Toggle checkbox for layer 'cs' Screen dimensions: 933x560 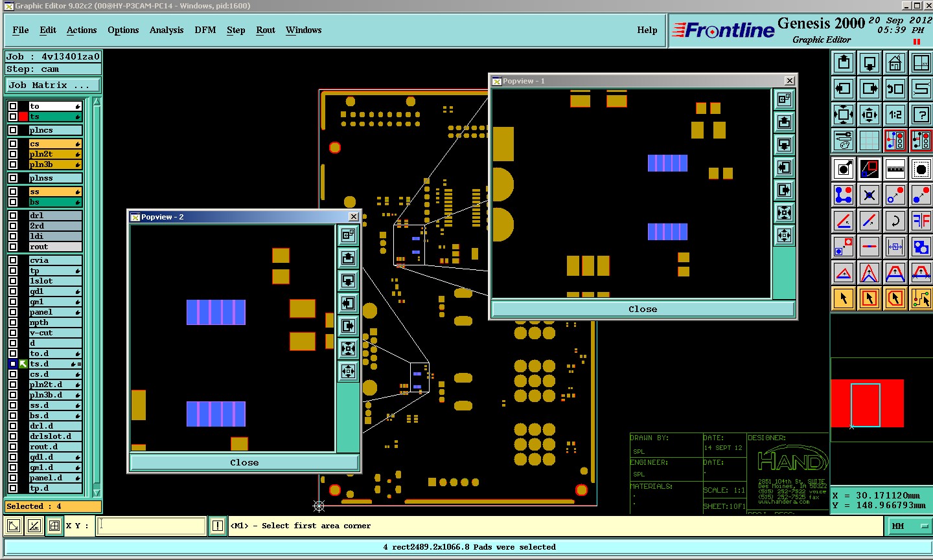coord(12,144)
